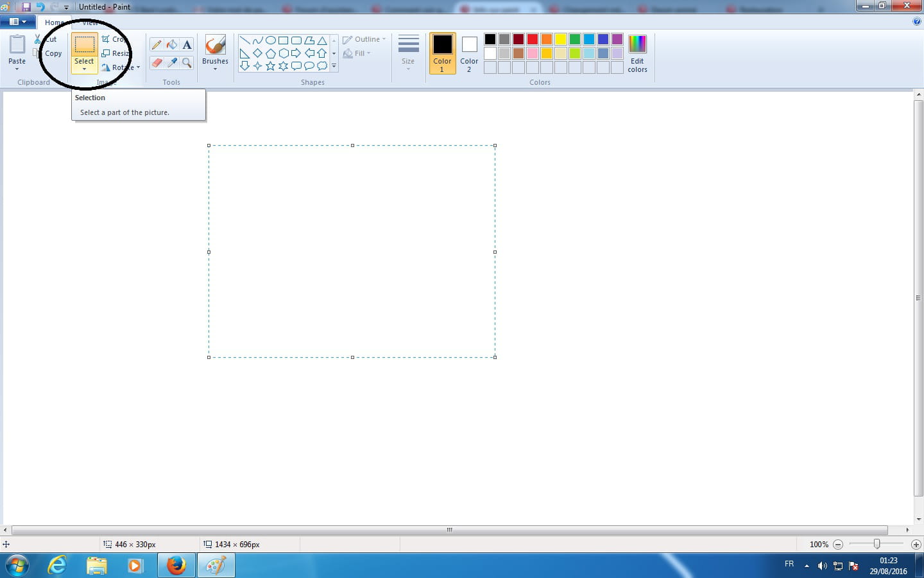Choose the five-point star shape
This screenshot has width=924, height=578.
270,66
